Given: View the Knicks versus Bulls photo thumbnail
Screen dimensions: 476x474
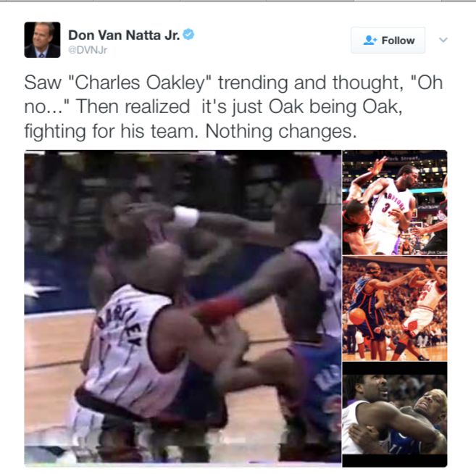Looking at the screenshot, I should point(395,309).
